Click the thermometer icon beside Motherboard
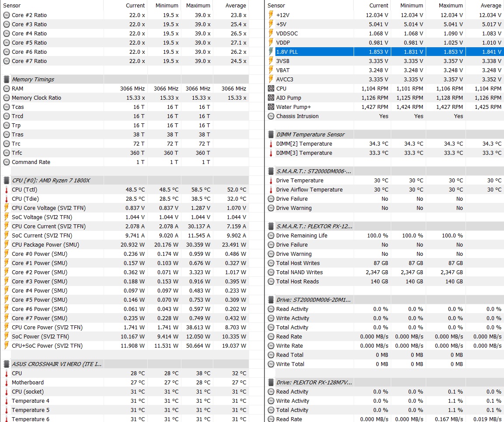This screenshot has height=422, width=504. pos(6,383)
